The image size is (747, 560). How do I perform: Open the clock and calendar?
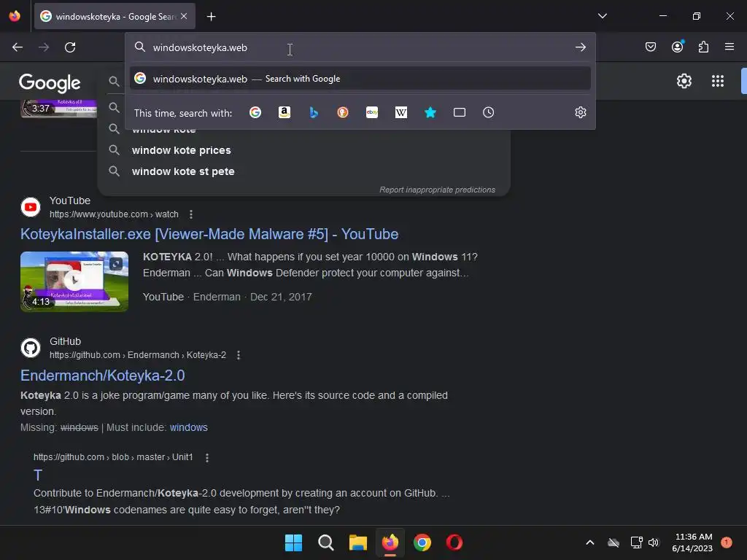[x=692, y=542]
